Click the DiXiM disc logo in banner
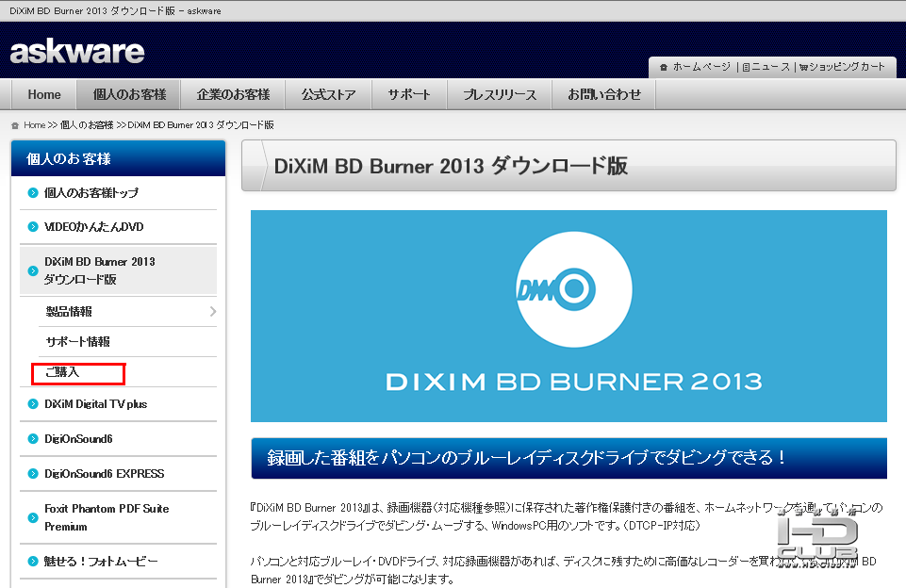Image resolution: width=906 pixels, height=588 pixels. (574, 288)
